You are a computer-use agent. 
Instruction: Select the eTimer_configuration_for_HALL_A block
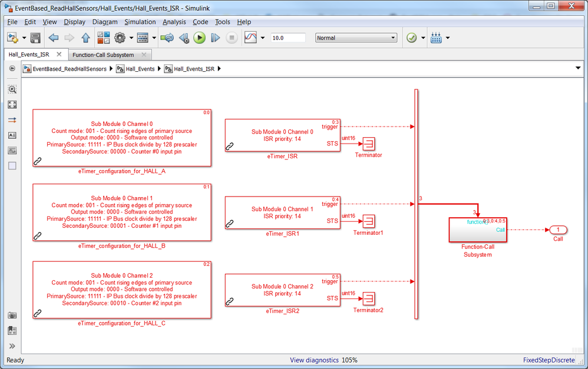click(x=122, y=138)
